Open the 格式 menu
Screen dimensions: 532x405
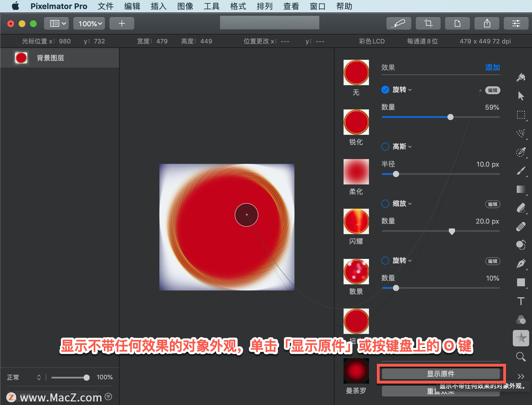[x=238, y=6]
